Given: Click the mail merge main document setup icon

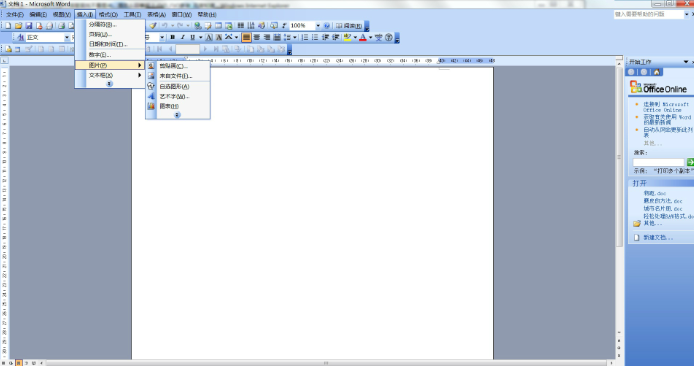Looking at the screenshot, I should click(x=8, y=49).
